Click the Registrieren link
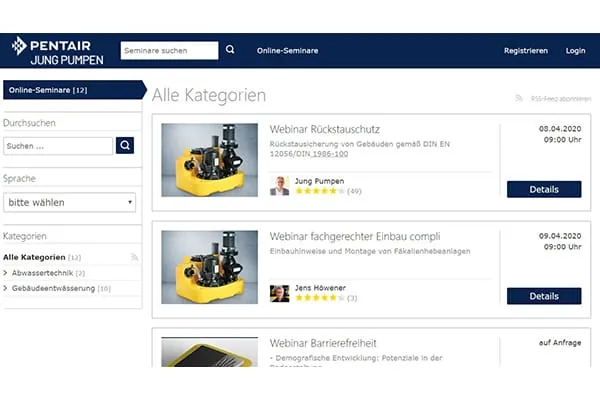 tap(525, 50)
